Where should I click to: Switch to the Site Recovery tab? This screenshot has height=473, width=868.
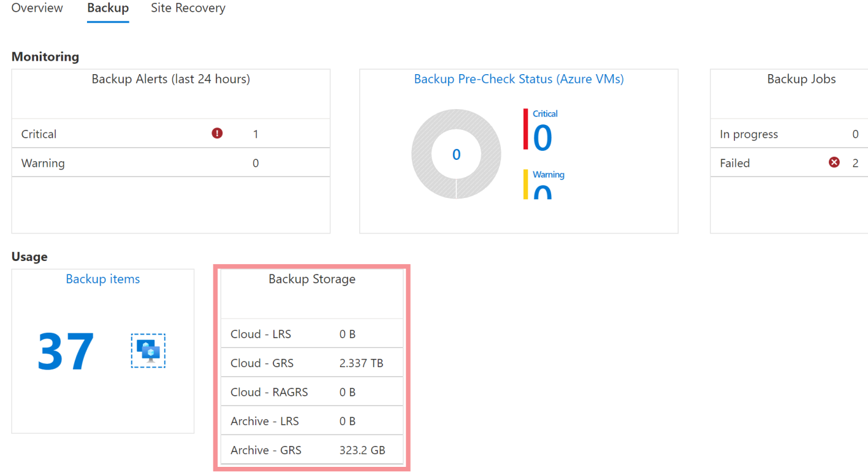point(188,8)
